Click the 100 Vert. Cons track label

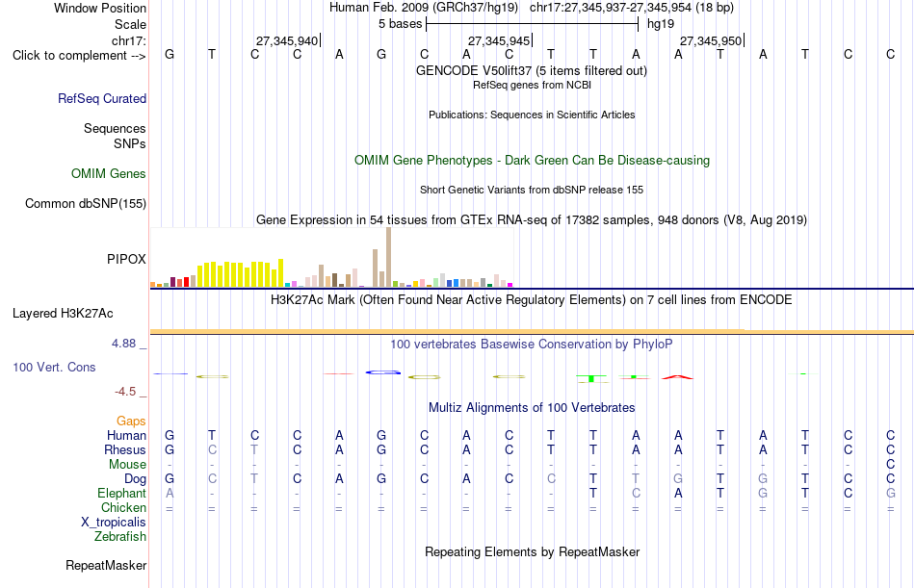click(x=54, y=367)
